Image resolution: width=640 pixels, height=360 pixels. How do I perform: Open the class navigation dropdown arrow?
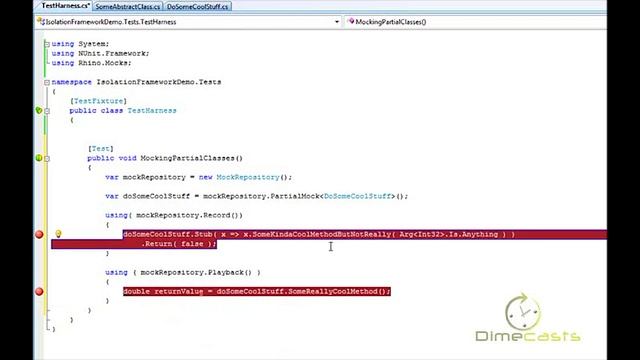(x=337, y=22)
